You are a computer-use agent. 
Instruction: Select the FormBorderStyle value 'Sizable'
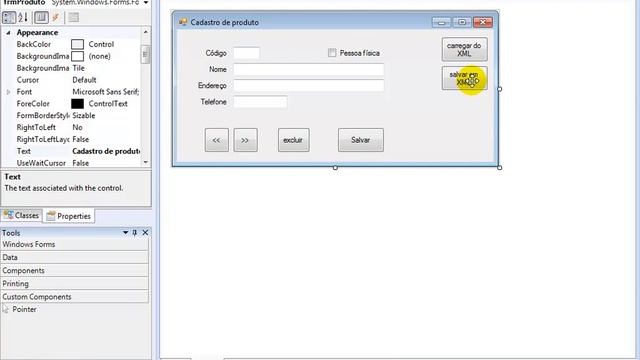[x=84, y=116]
